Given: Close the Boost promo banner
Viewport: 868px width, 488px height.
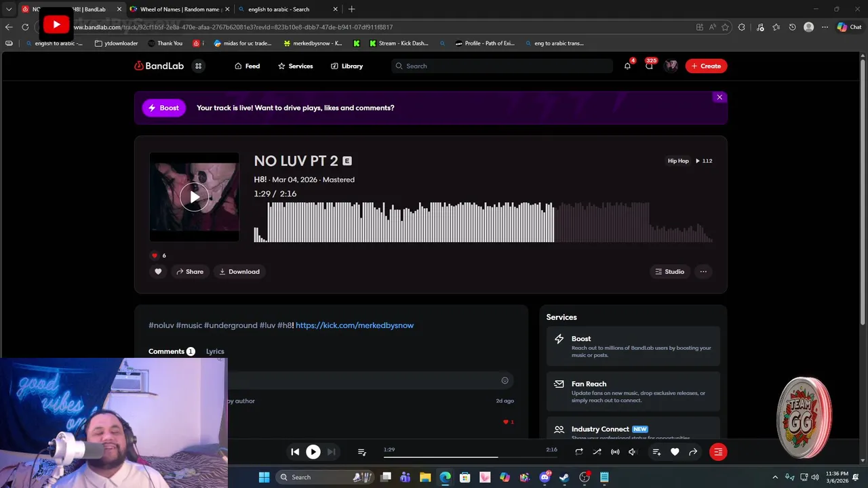Looking at the screenshot, I should (719, 98).
